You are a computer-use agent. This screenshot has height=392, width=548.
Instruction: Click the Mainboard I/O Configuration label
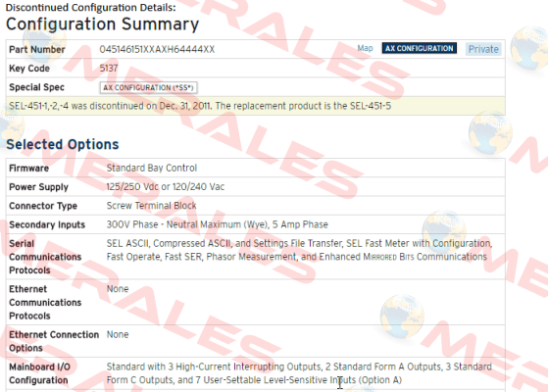click(39, 373)
